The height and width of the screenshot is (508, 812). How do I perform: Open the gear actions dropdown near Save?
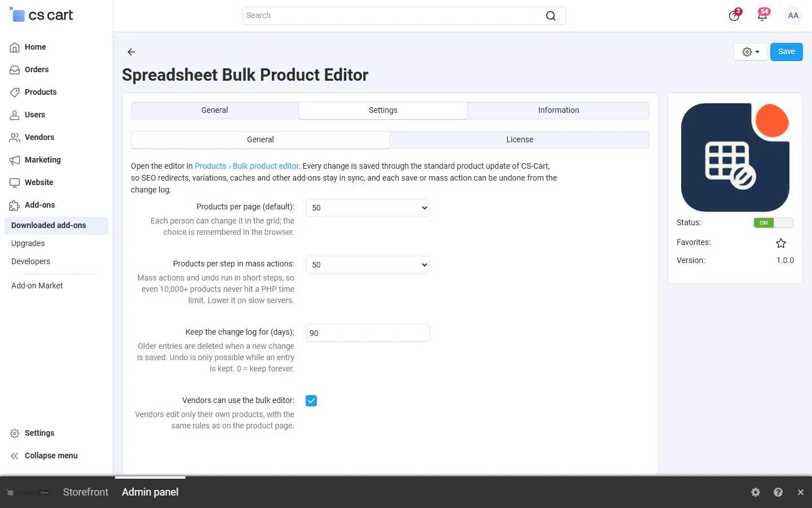click(751, 52)
